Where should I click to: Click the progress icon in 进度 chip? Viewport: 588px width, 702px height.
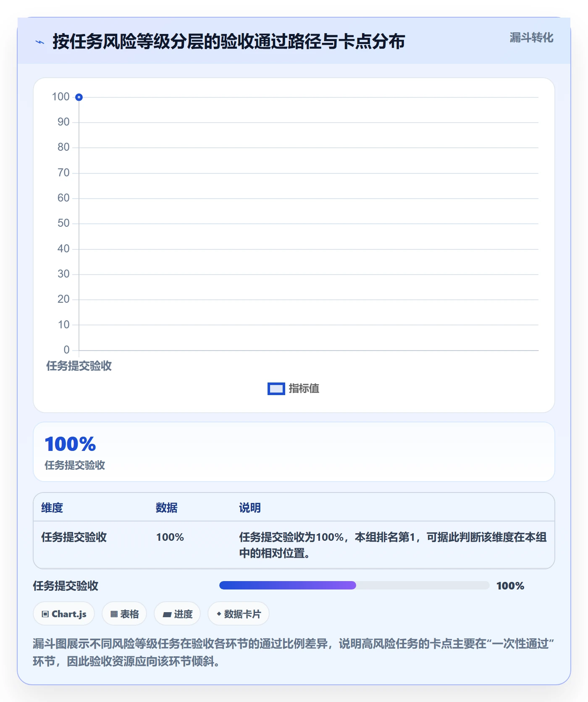167,615
